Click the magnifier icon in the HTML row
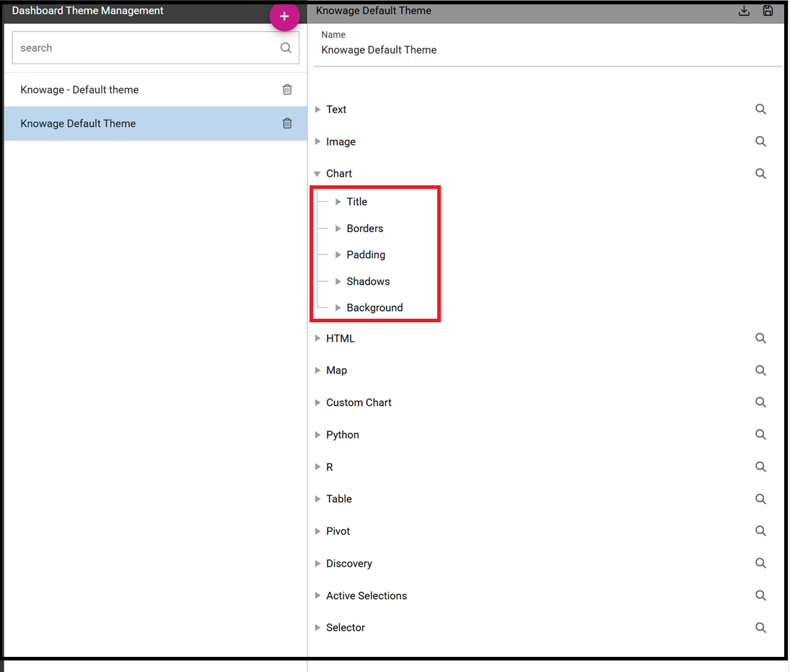790x672 pixels. [x=760, y=338]
